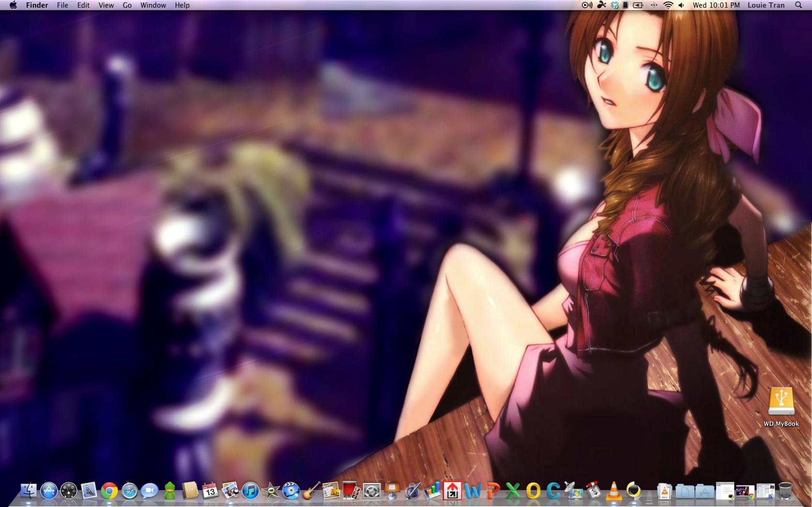
Task: Launch iPhoto from the Dock
Action: click(x=230, y=491)
